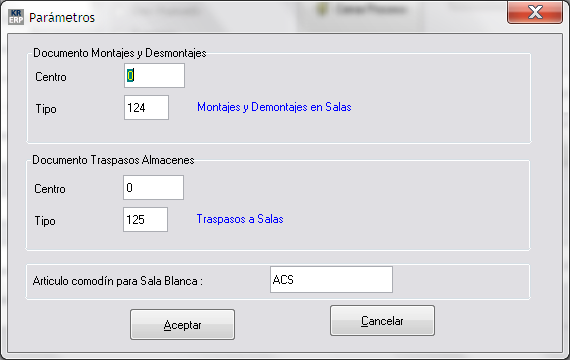Click the Articulo comodín para Sala Blanca label
The image size is (570, 360).
tap(117, 281)
